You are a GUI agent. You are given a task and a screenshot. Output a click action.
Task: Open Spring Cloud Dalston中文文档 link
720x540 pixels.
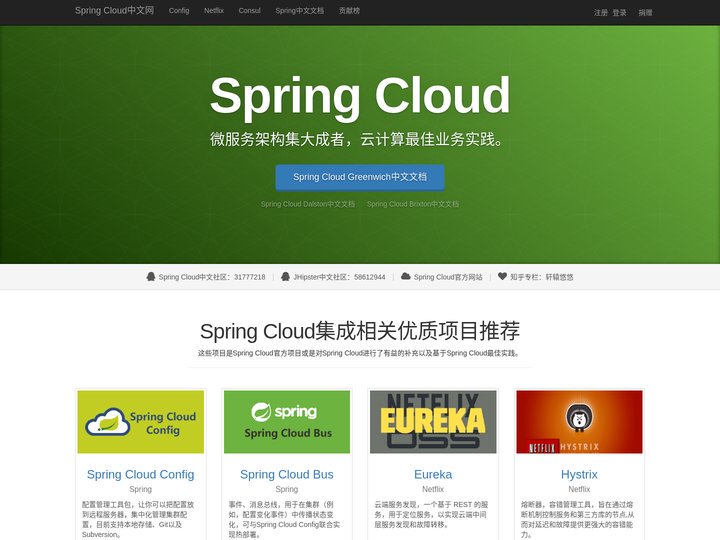pyautogui.click(x=308, y=204)
